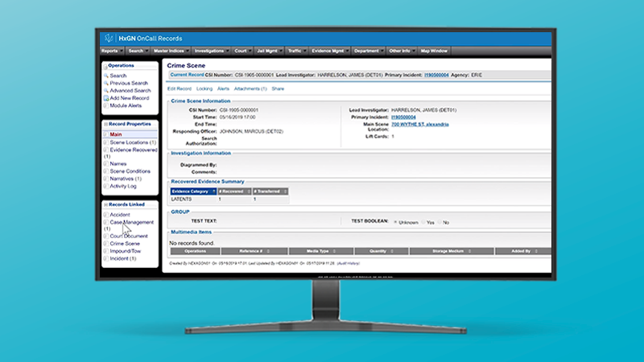Viewport: 644px width, 362px height.
Task: Open the 700 WYTHE ST alexandria location link
Action: (x=419, y=125)
